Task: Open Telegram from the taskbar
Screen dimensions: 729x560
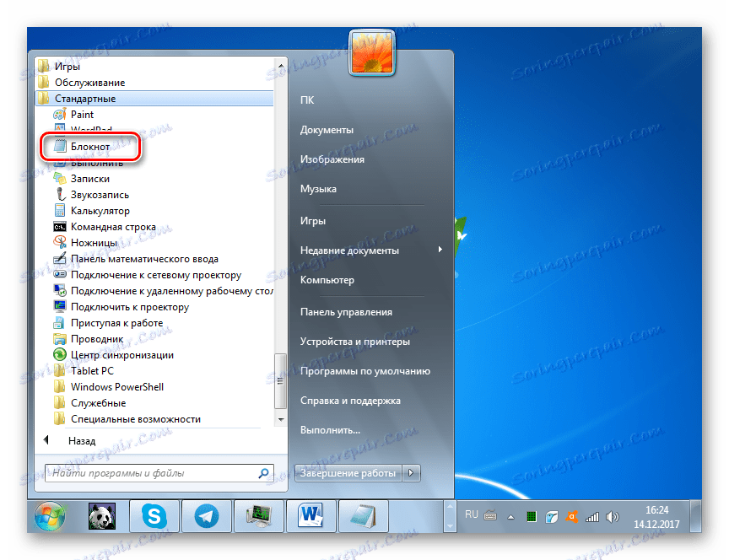Action: click(207, 516)
